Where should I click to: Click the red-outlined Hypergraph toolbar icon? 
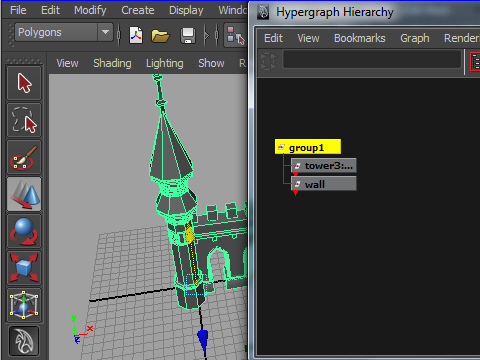(475, 61)
